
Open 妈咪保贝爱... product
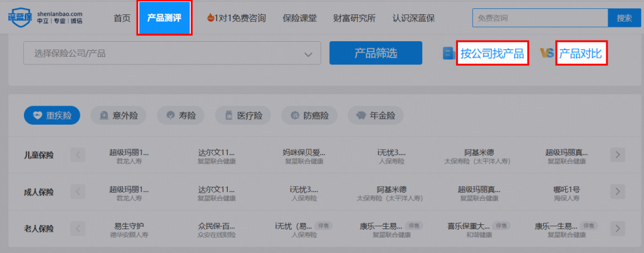[304, 156]
